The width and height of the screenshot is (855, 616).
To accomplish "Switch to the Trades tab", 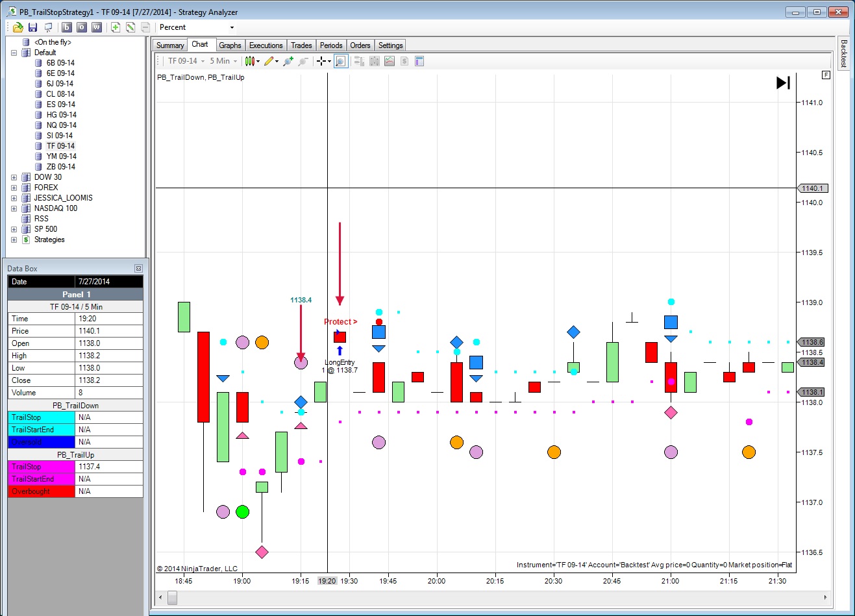I will (301, 45).
